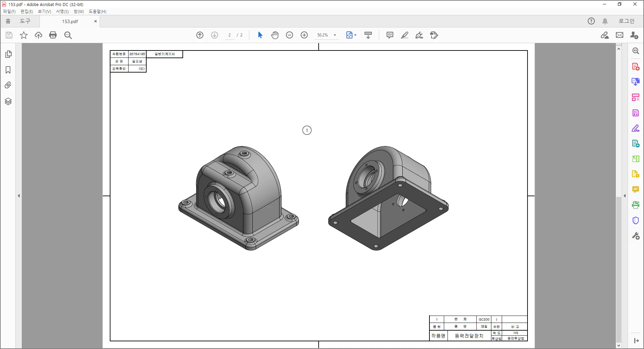Image resolution: width=644 pixels, height=349 pixels.
Task: Show the Attachments panel
Action: click(x=8, y=85)
